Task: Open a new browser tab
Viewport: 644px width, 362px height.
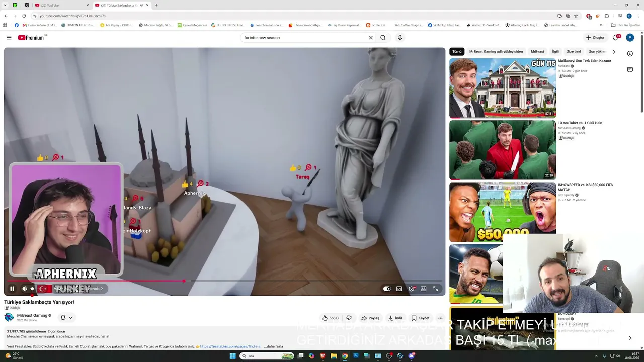Action: pyautogui.click(x=156, y=5)
